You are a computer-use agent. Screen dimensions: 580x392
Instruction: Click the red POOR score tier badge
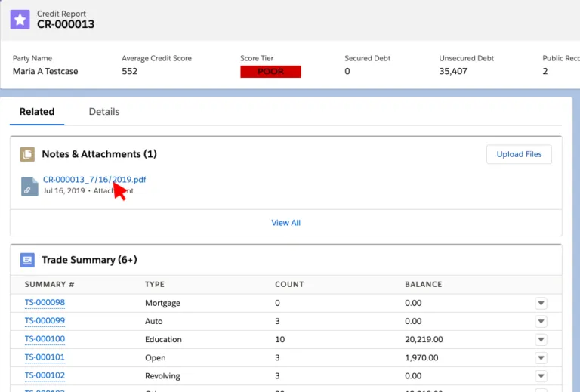point(271,71)
